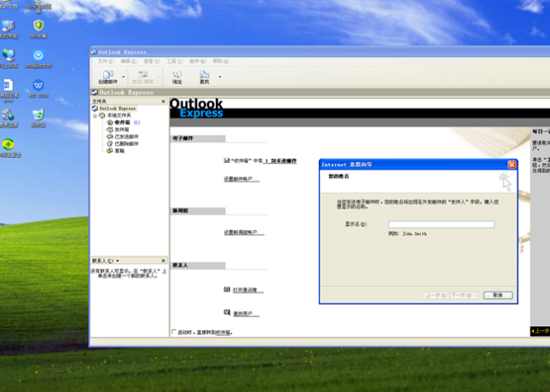Open the 360安全卫士 desktop icon
Screen dimensions: 550x392
9,148
